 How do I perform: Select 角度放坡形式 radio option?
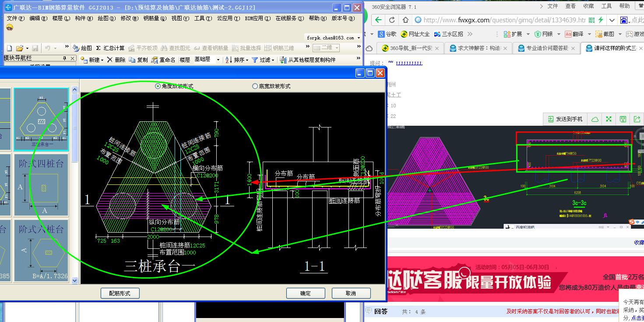[158, 86]
